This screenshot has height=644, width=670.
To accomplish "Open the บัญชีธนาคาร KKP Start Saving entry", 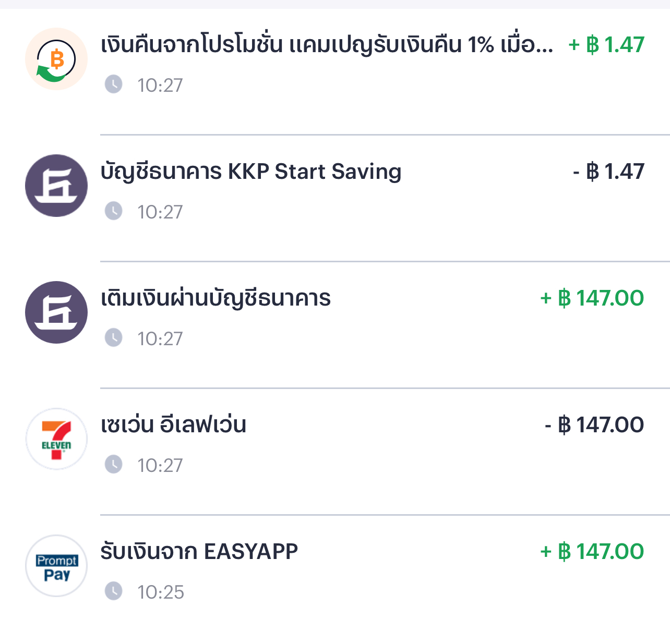I will (251, 172).
